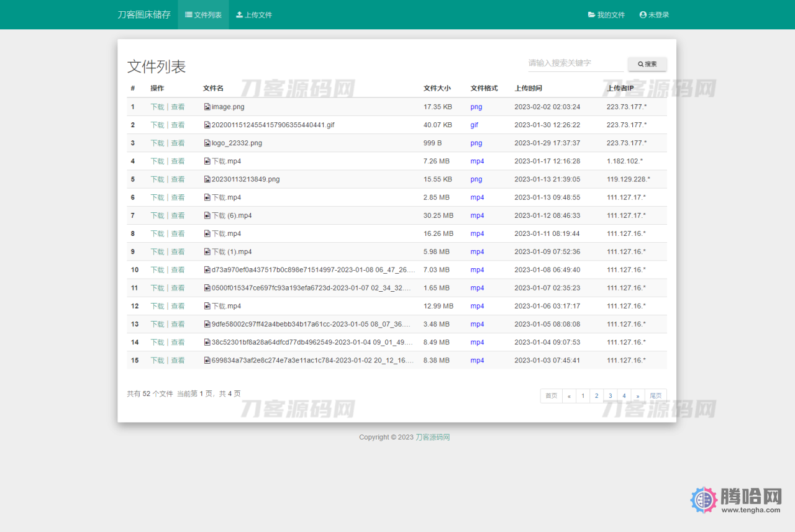Screen dimensions: 795x532
Task: Click 文件名 column header
Action: tap(213, 88)
